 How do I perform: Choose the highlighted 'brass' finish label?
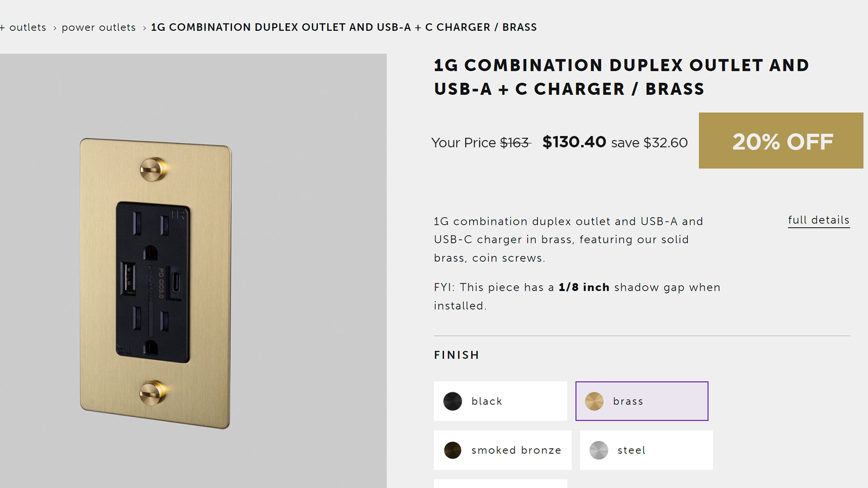click(627, 401)
